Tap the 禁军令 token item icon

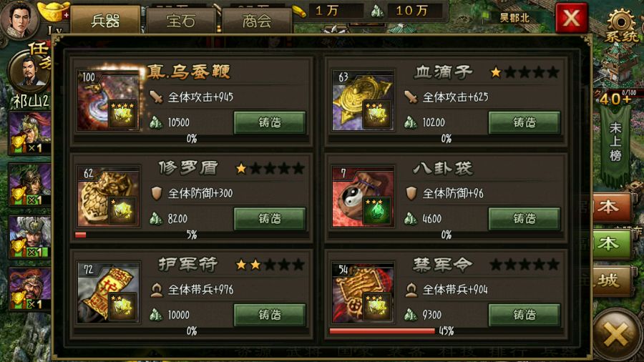[x=363, y=293]
